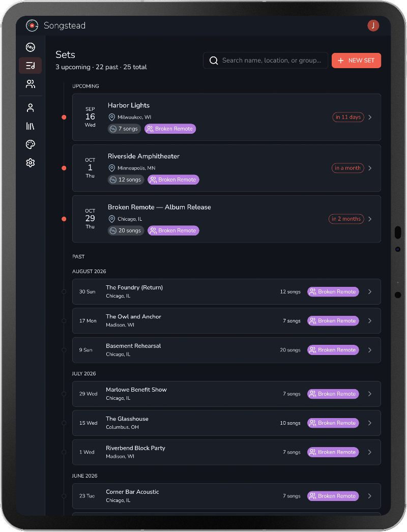Click the Songstead vinyl logo icon
The image size is (407, 532).
point(32,25)
